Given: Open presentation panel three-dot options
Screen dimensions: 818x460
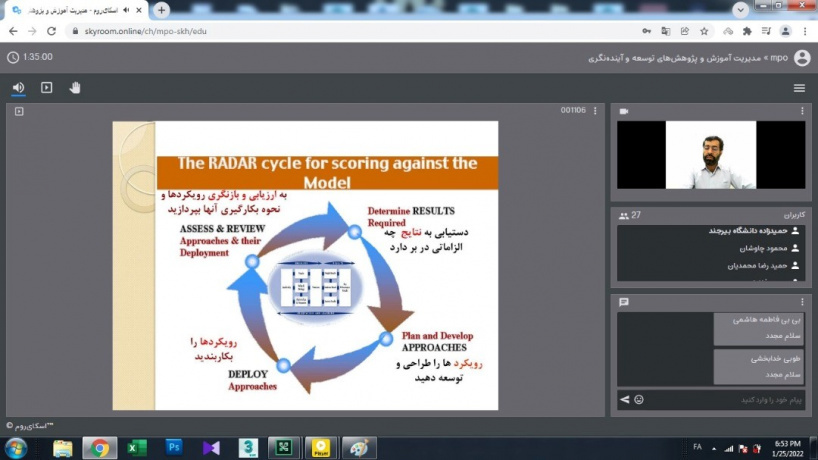Looking at the screenshot, I should point(596,111).
